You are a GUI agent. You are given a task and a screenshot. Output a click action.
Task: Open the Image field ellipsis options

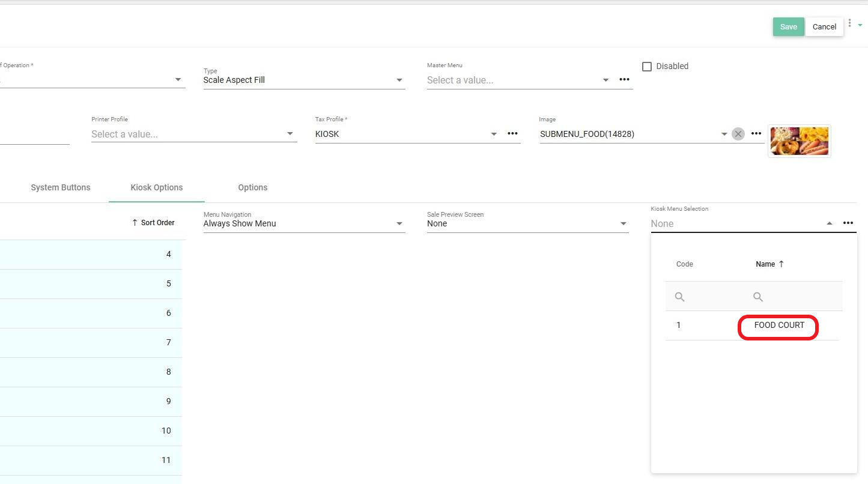[756, 134]
